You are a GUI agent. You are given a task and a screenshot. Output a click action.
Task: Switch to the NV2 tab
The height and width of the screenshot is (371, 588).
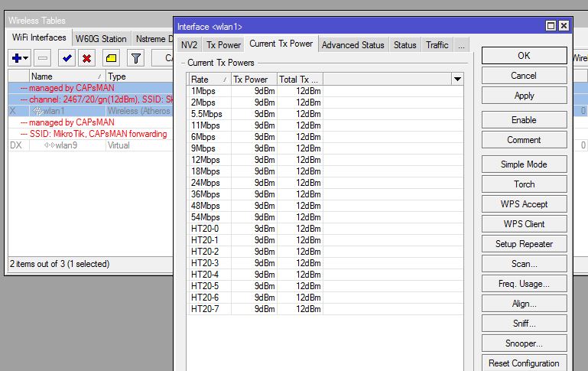click(x=189, y=45)
